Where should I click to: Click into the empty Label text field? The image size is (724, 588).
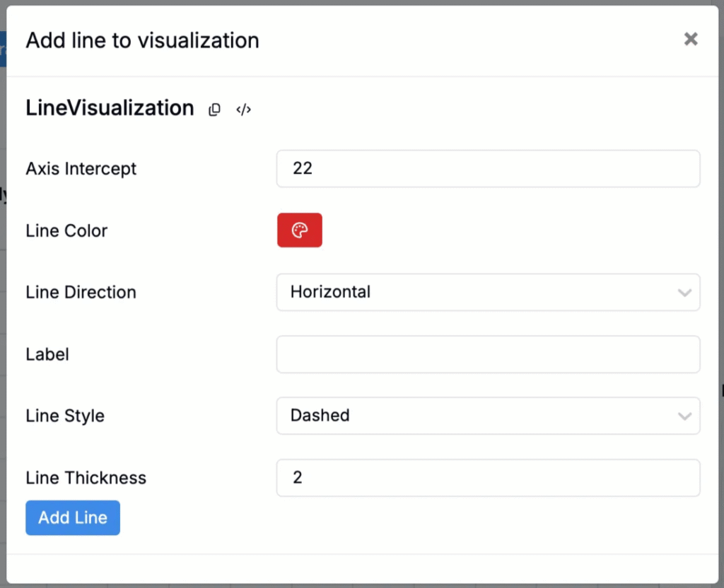click(488, 354)
